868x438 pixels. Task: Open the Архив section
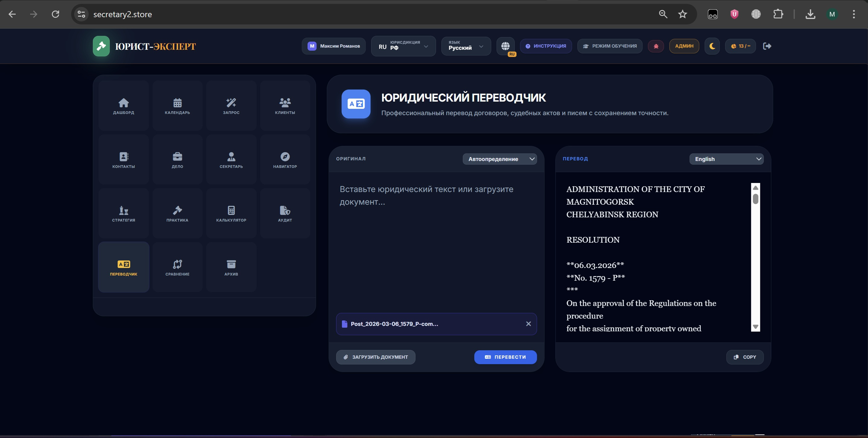click(231, 267)
